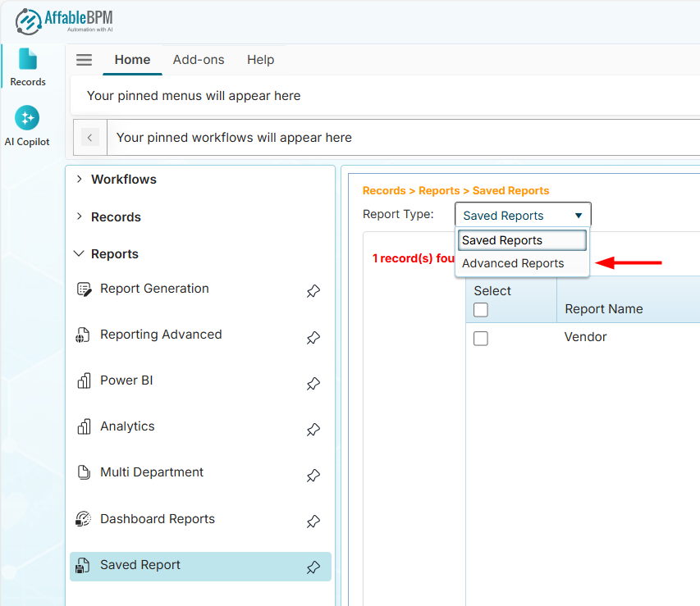Viewport: 700px width, 606px height.
Task: Click the Multi Department document icon
Action: tap(82, 473)
